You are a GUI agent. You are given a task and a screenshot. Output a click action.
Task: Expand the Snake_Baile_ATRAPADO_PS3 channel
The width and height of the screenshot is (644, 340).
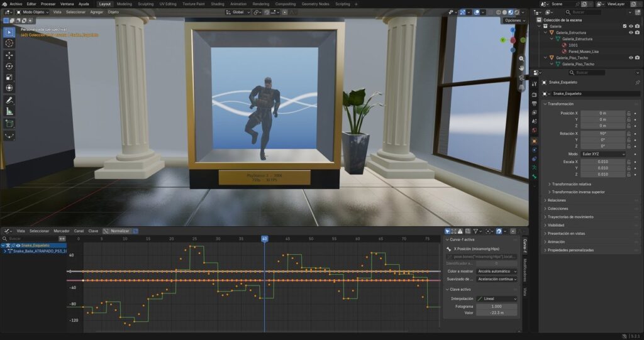pos(5,251)
